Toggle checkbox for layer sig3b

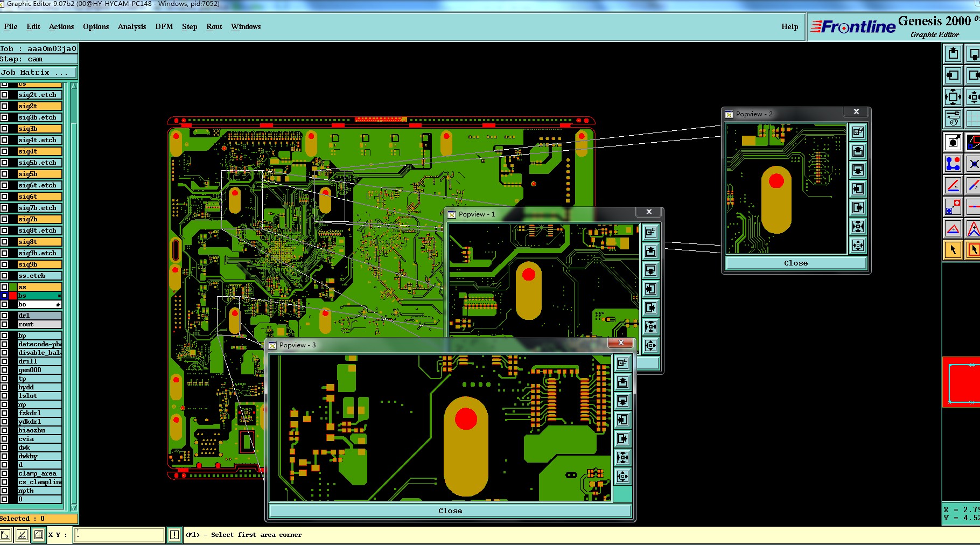coord(4,129)
